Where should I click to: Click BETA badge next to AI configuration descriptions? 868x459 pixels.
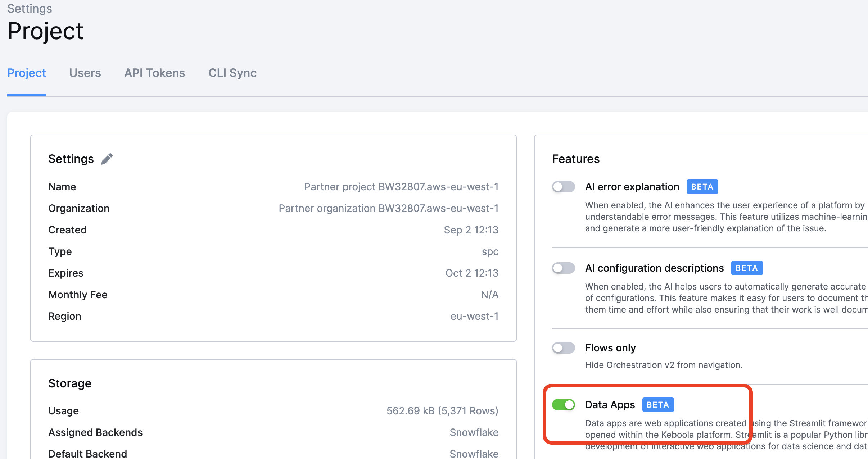pos(747,268)
